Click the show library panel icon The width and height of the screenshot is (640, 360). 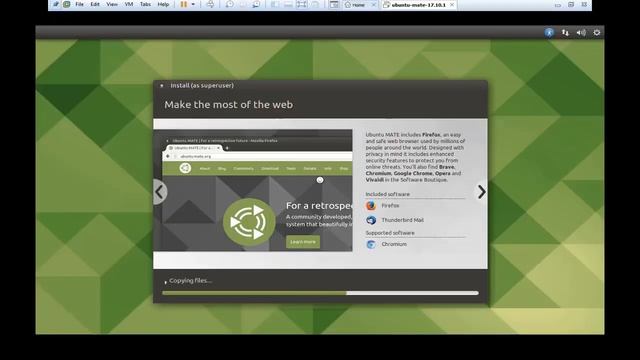pyautogui.click(x=275, y=4)
